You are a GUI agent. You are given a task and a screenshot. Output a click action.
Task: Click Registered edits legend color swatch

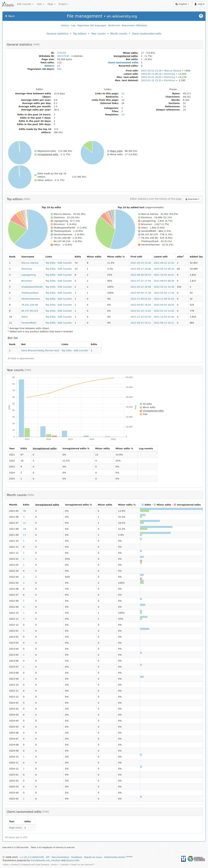click(x=35, y=151)
